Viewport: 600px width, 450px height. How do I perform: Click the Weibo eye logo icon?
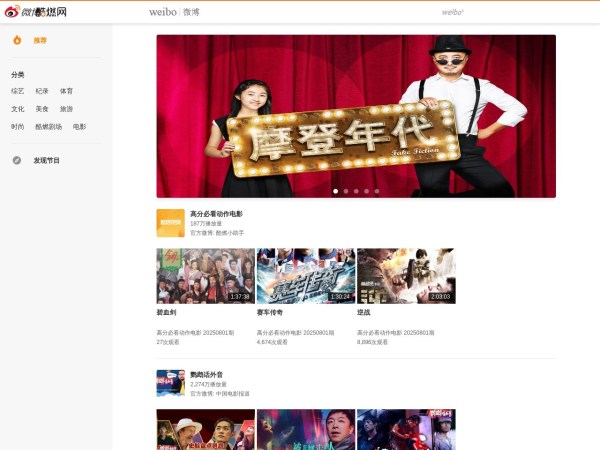point(13,12)
